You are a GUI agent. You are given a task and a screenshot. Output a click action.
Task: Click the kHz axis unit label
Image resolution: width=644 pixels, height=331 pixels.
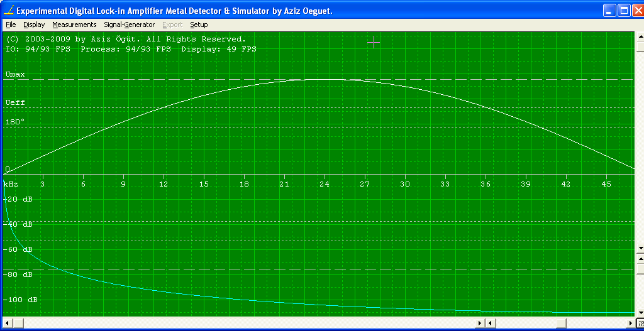click(x=10, y=184)
